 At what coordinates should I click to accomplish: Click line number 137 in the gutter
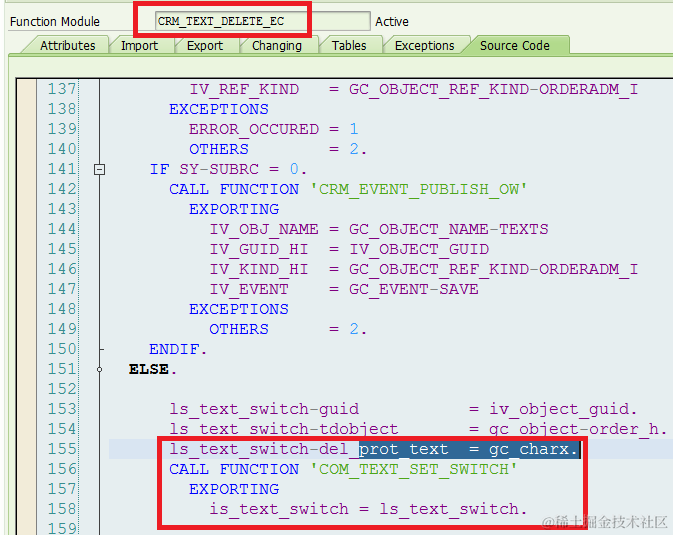pos(62,89)
